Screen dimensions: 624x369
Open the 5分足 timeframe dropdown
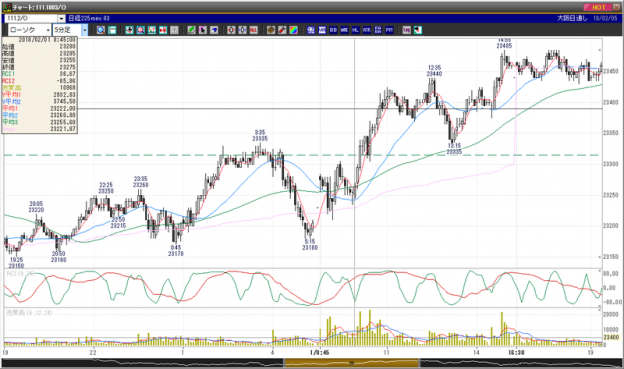point(84,30)
